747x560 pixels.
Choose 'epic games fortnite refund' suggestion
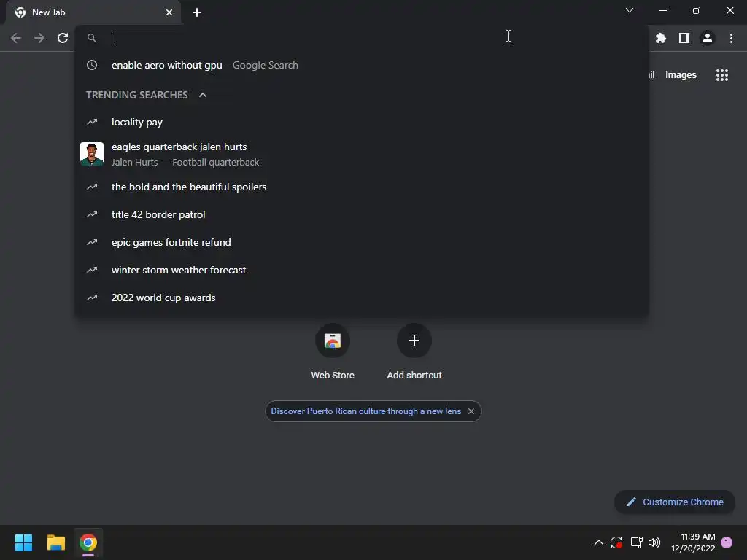point(362,242)
